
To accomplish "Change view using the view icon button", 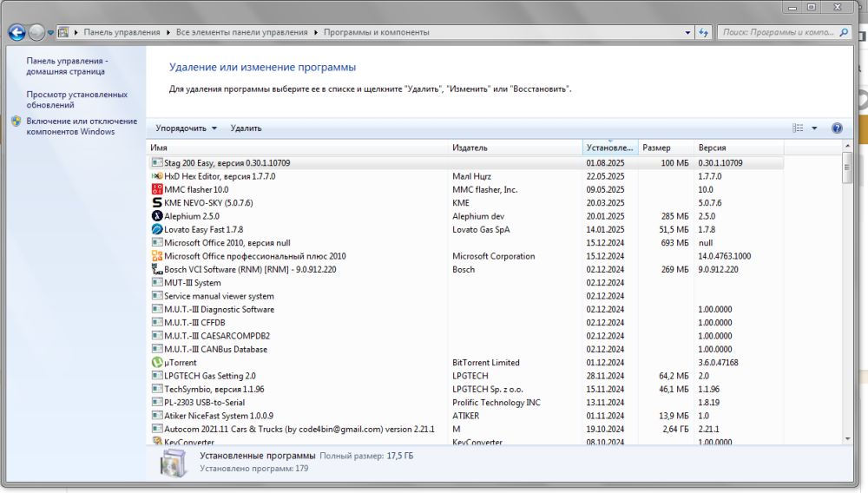I will tap(798, 128).
